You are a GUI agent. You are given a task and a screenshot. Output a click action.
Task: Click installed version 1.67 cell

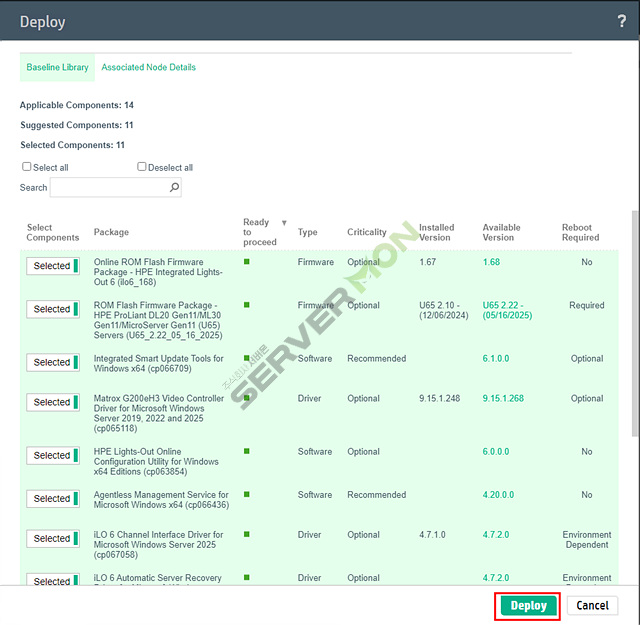point(427,262)
